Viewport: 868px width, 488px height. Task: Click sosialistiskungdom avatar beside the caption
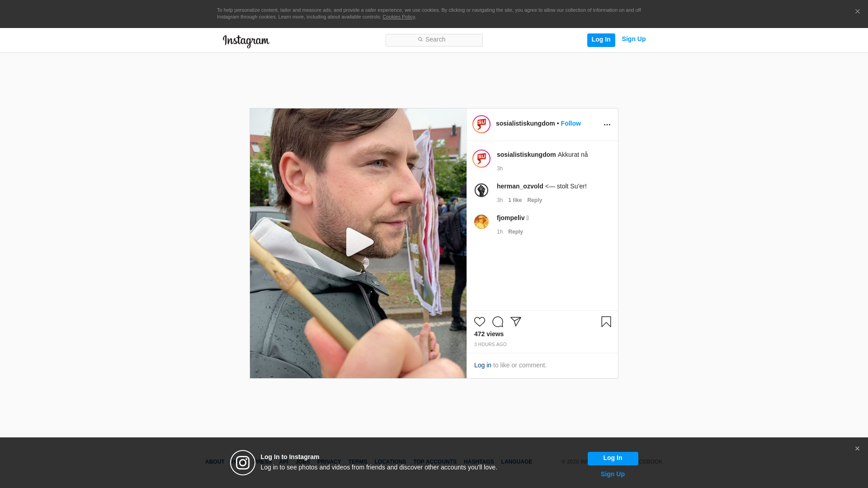tap(481, 159)
